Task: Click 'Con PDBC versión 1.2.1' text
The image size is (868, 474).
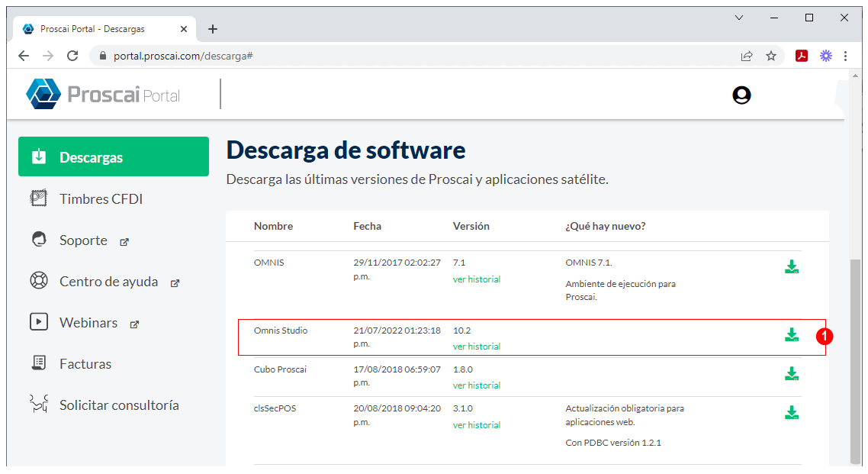Action: (x=612, y=443)
